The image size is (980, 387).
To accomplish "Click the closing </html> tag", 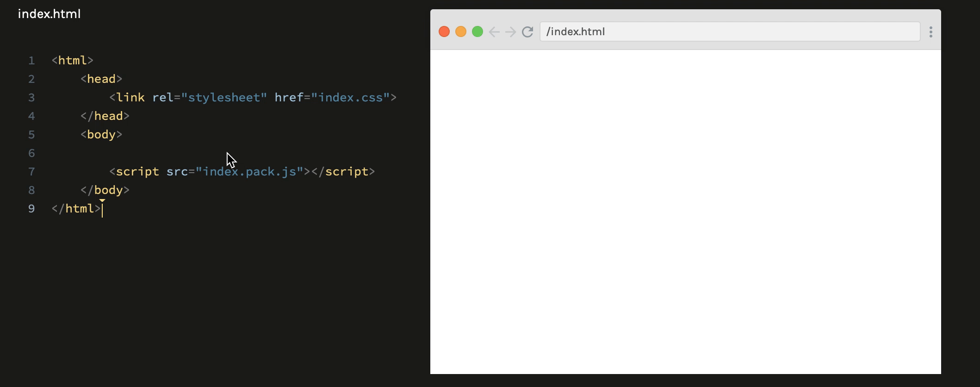I will pyautogui.click(x=76, y=209).
